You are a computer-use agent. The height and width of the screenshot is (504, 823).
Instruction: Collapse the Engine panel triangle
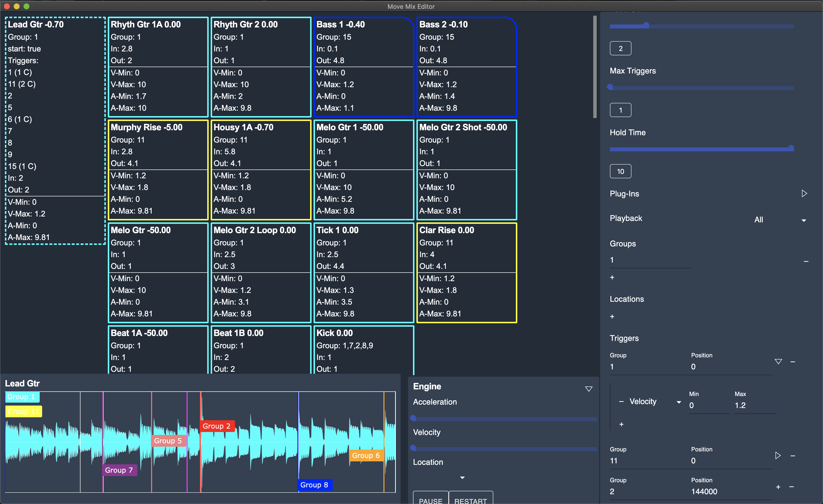589,389
